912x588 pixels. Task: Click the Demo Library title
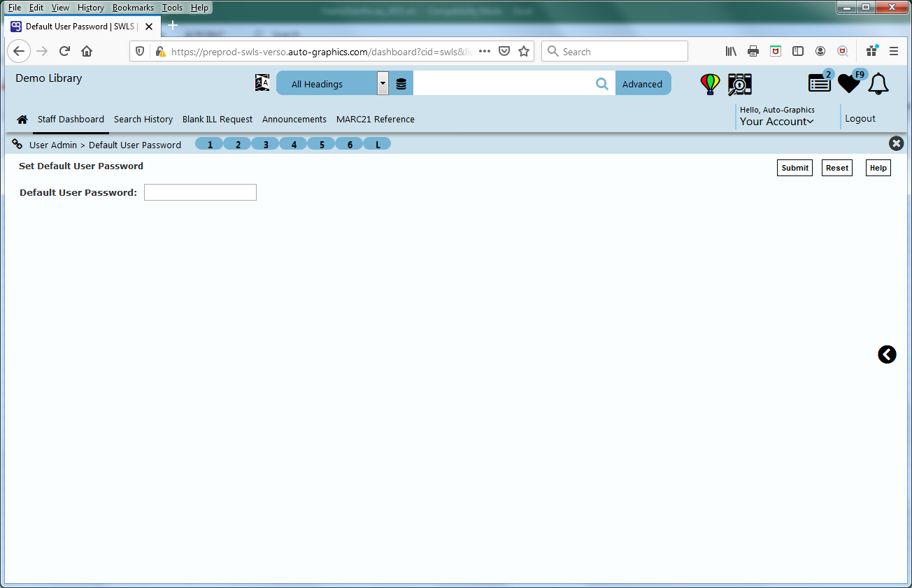tap(49, 78)
